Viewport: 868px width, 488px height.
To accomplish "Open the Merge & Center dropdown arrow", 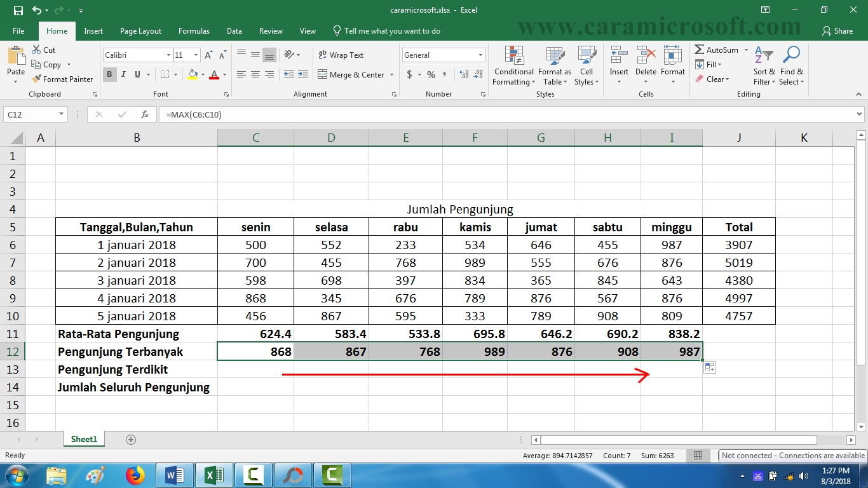I will click(x=391, y=75).
